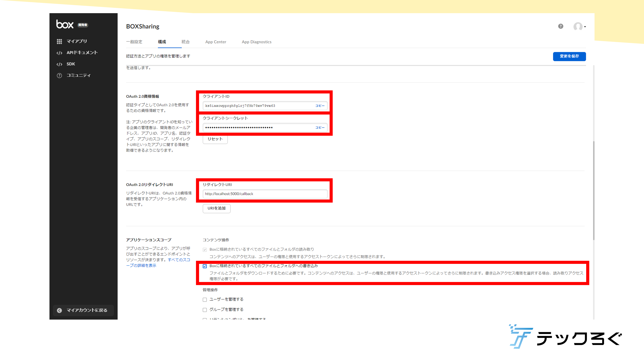This screenshot has height=362, width=644.
Task: Toggle the read all files and folders checkbox
Action: [x=205, y=250]
